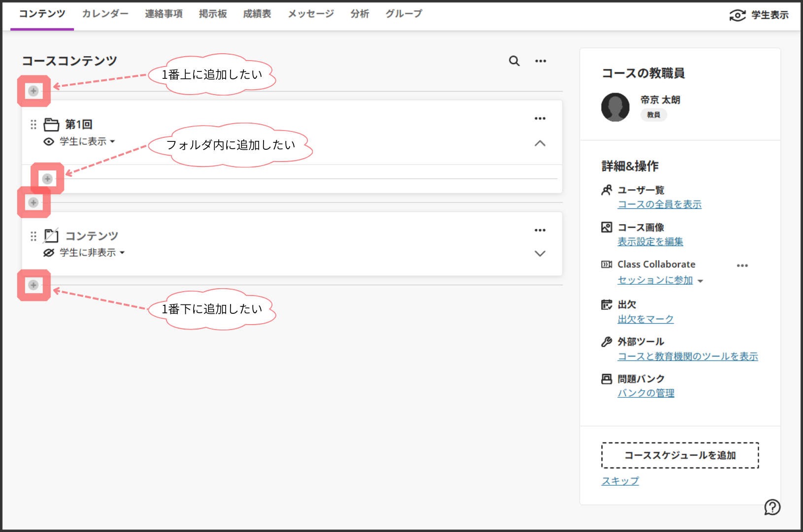
Task: Open the help icon at bottom right
Action: pyautogui.click(x=772, y=507)
